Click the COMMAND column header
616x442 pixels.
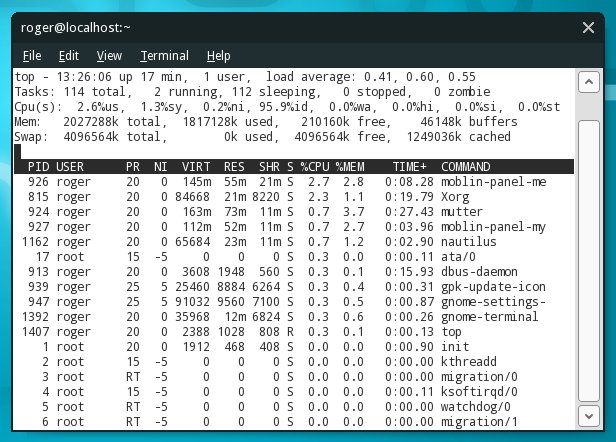[466, 167]
